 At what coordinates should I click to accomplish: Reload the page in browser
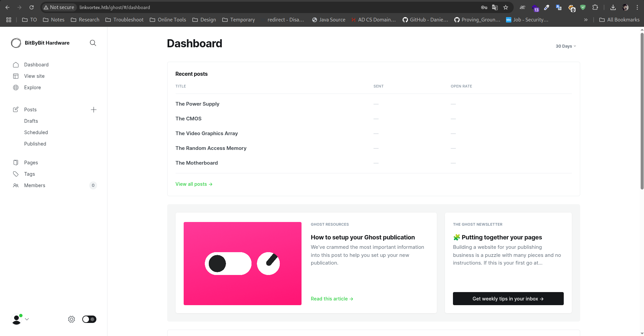pos(32,7)
